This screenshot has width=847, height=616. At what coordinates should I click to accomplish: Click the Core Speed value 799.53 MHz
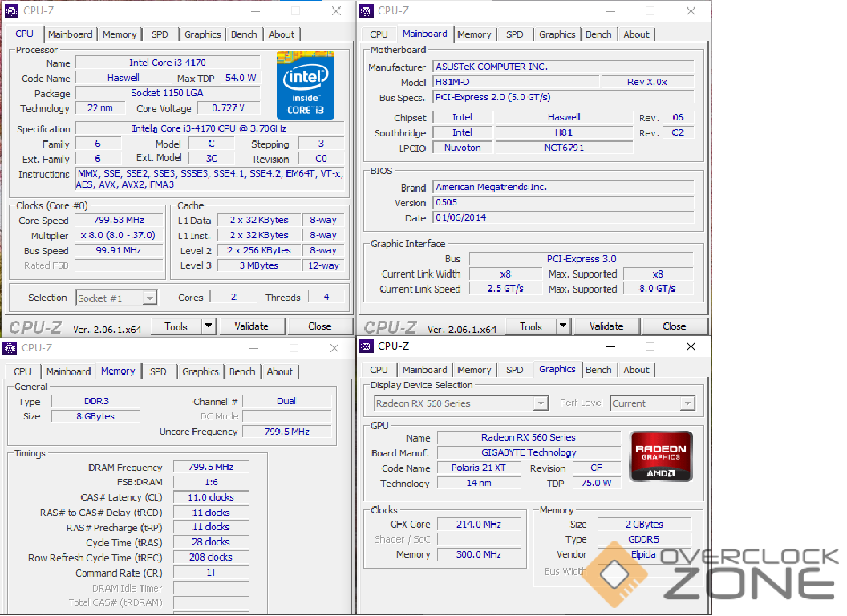tap(119, 220)
